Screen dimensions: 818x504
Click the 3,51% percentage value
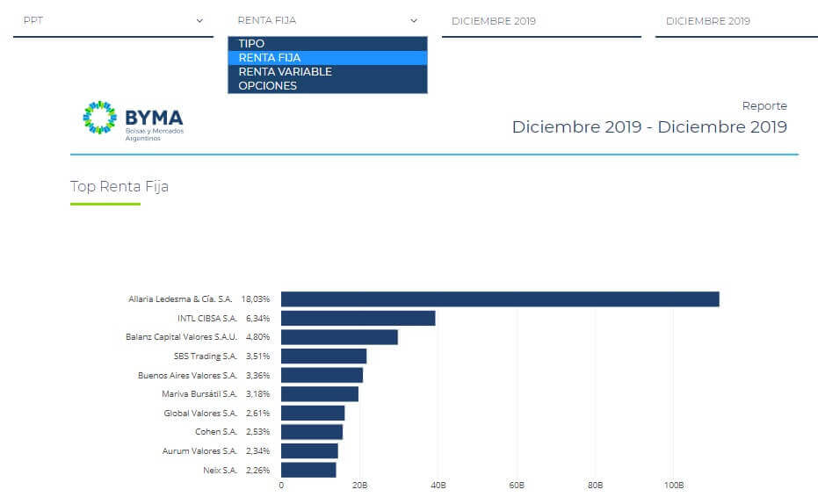tap(258, 356)
